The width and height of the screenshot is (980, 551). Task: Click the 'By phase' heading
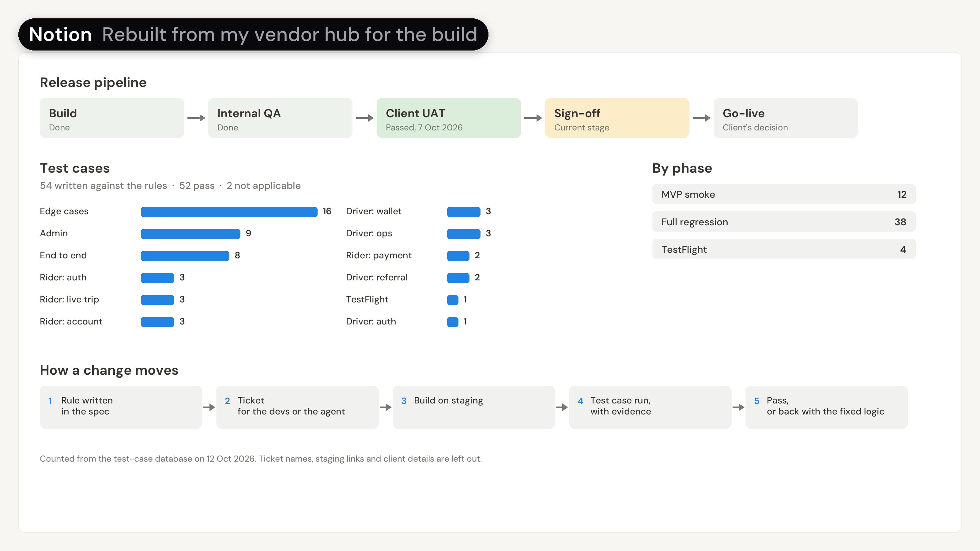coord(682,168)
